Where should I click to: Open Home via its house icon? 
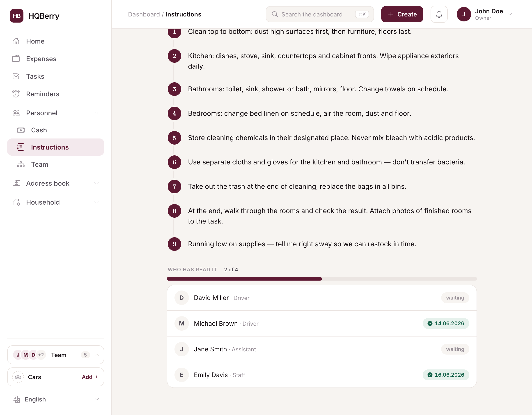(x=16, y=41)
